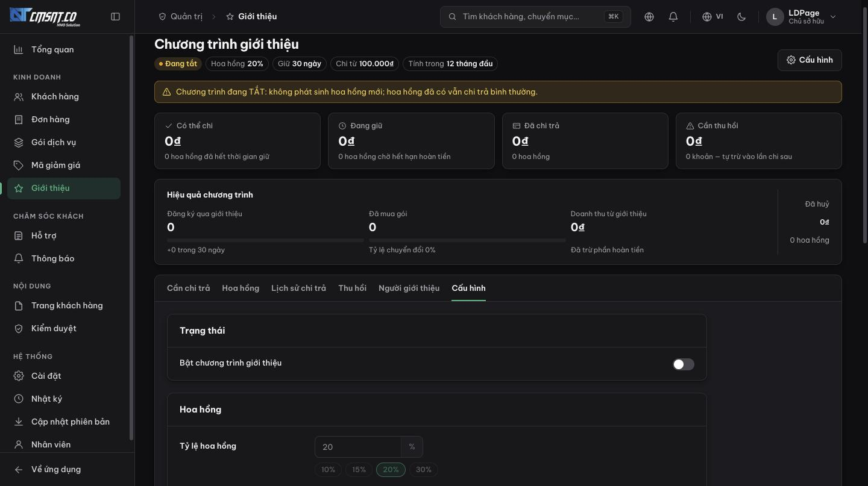Screen dimensions: 868x486
Task: Click the Giới thiệu star icon in sidebar
Action: (x=19, y=188)
